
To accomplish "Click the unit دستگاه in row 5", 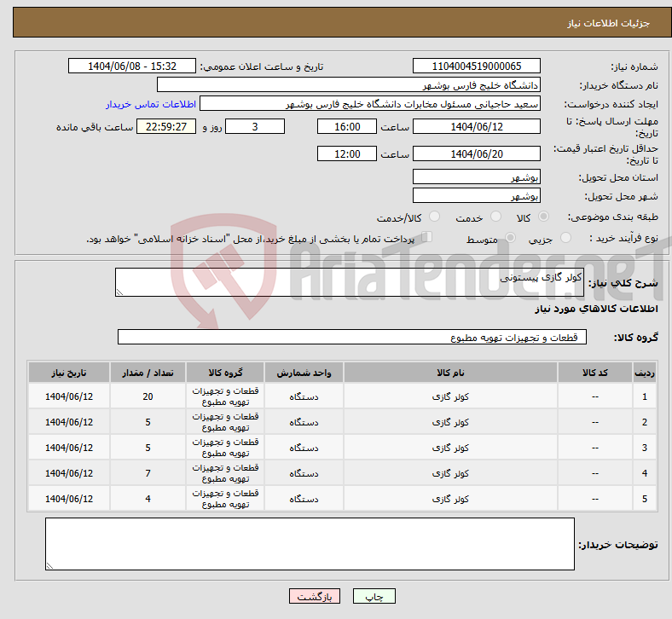I will click(x=304, y=499).
